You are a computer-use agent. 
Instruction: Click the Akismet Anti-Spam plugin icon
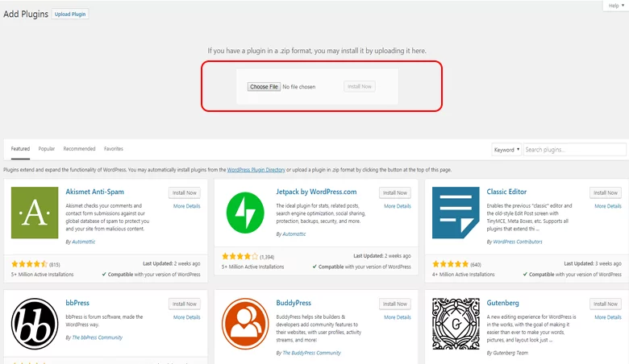[x=35, y=213]
